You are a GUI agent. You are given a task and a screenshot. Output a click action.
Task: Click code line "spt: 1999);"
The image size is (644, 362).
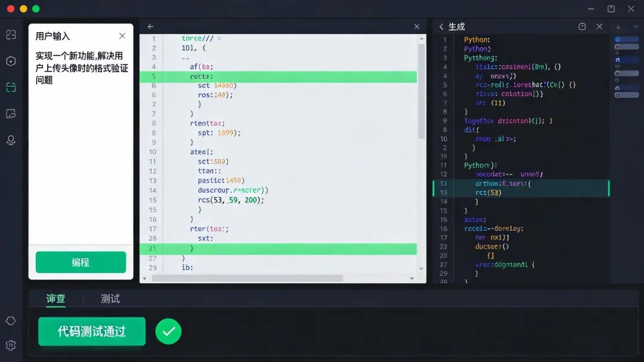click(219, 133)
